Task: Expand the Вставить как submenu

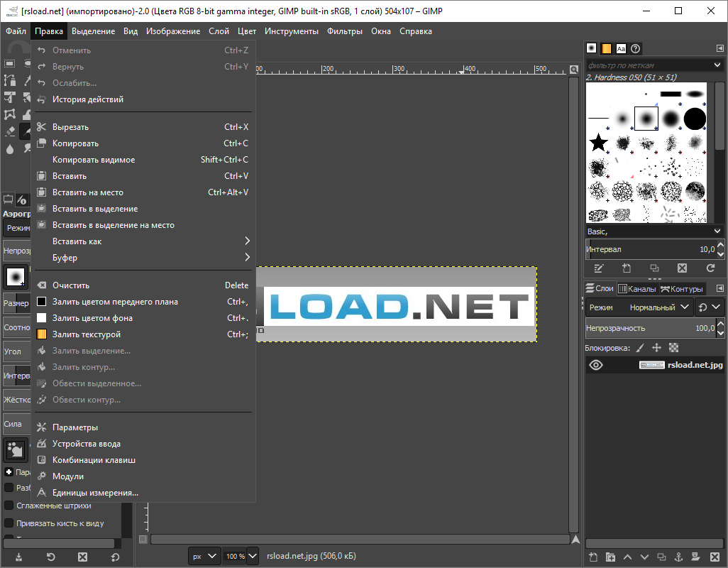Action: (144, 241)
